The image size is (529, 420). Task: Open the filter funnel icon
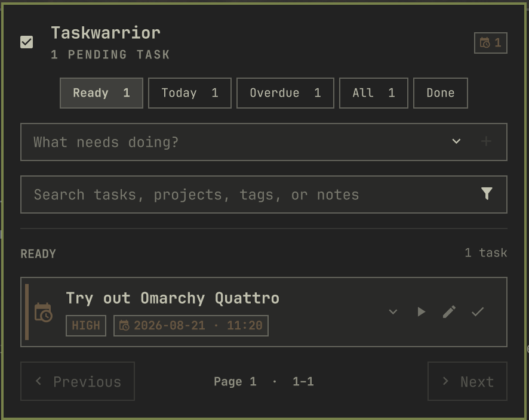[x=487, y=194]
